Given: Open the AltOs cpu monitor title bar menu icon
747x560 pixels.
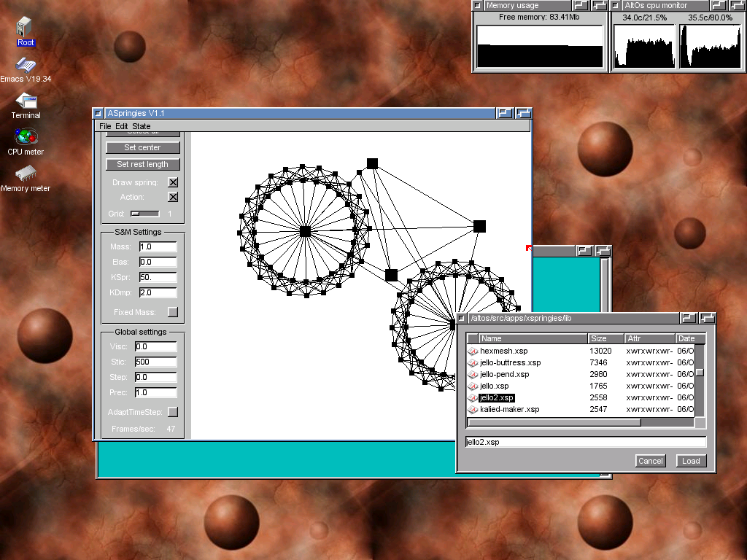Looking at the screenshot, I should tap(616, 5).
